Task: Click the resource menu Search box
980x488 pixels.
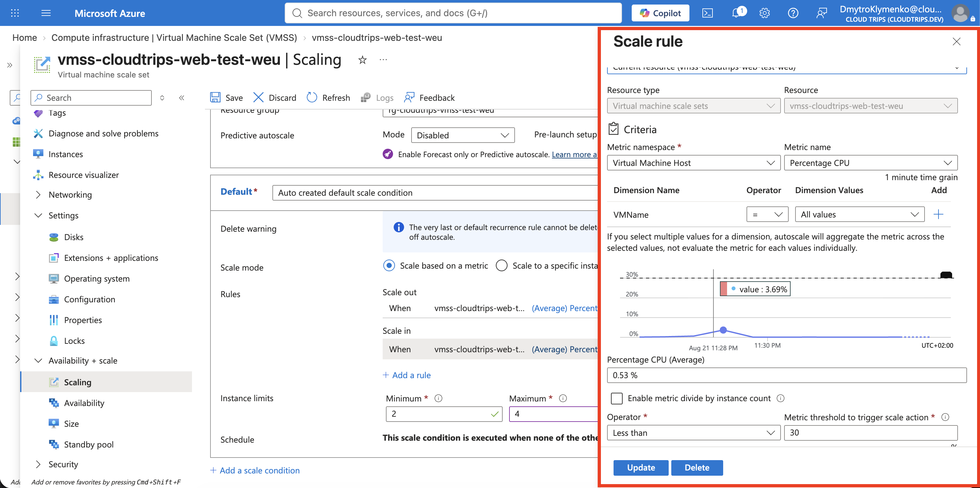Action: tap(91, 98)
